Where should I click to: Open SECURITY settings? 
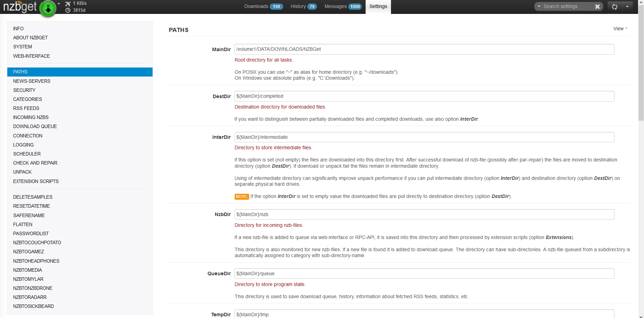[x=80, y=90]
